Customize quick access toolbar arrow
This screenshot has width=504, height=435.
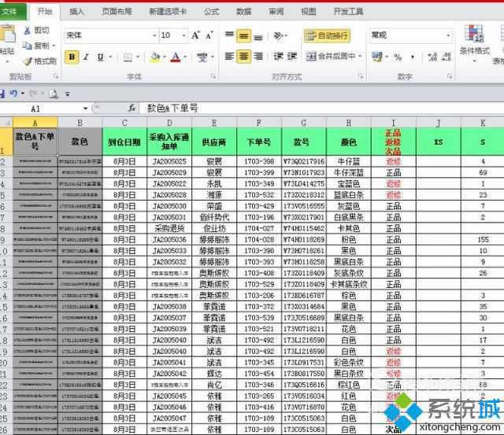tap(67, 94)
